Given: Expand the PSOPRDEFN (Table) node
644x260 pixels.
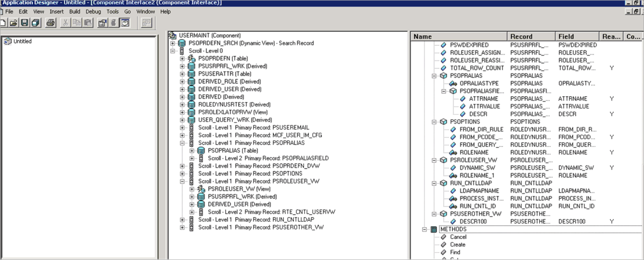Looking at the screenshot, I should coord(182,59).
